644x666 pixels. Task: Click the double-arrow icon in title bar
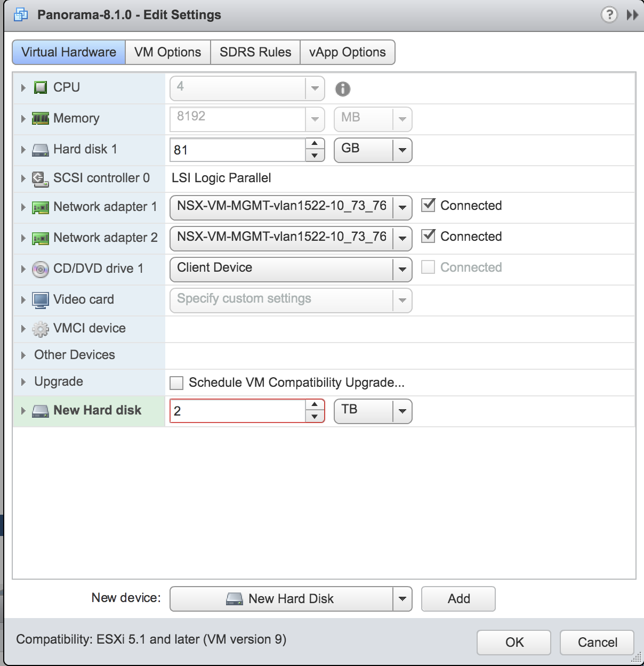(632, 15)
